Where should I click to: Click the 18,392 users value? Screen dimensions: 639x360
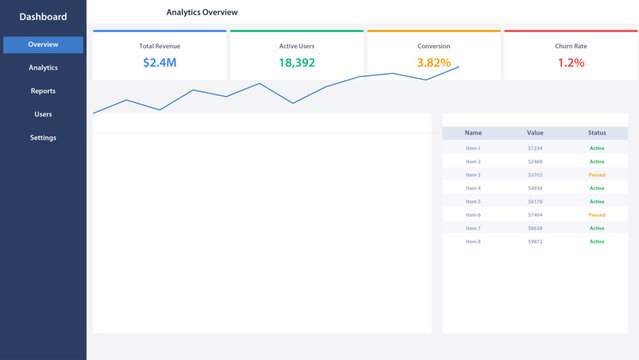(297, 62)
